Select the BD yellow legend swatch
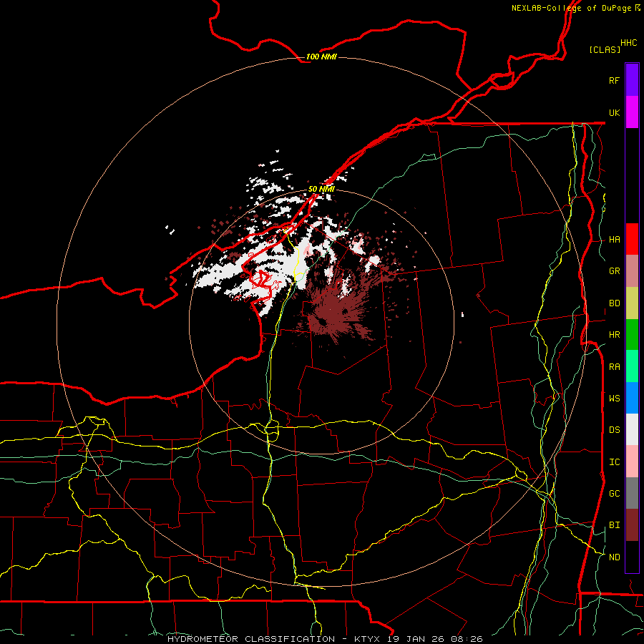This screenshot has width=644, height=644. (x=632, y=303)
